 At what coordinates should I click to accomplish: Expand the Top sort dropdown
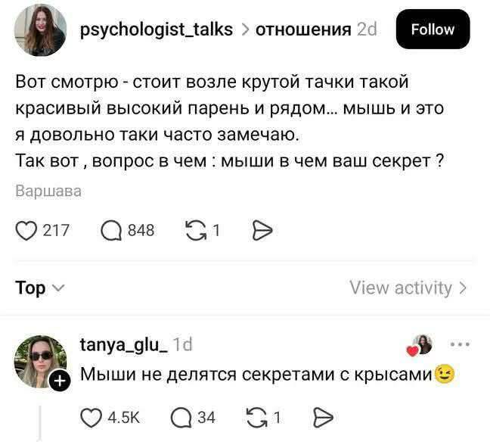(39, 288)
